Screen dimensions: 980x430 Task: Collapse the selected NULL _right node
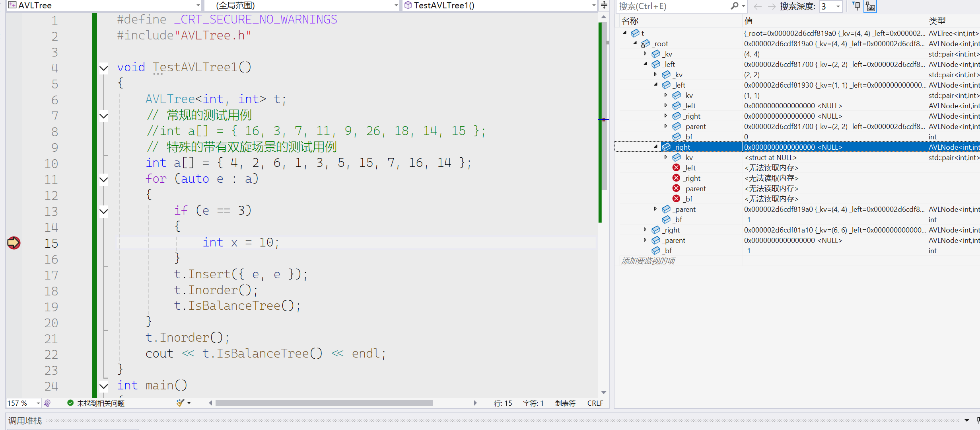click(x=656, y=147)
